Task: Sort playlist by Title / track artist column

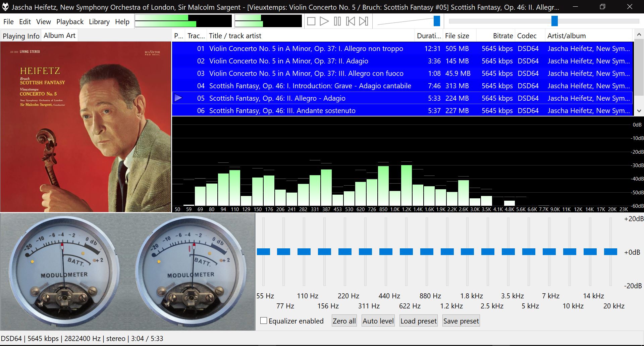Action: point(311,36)
